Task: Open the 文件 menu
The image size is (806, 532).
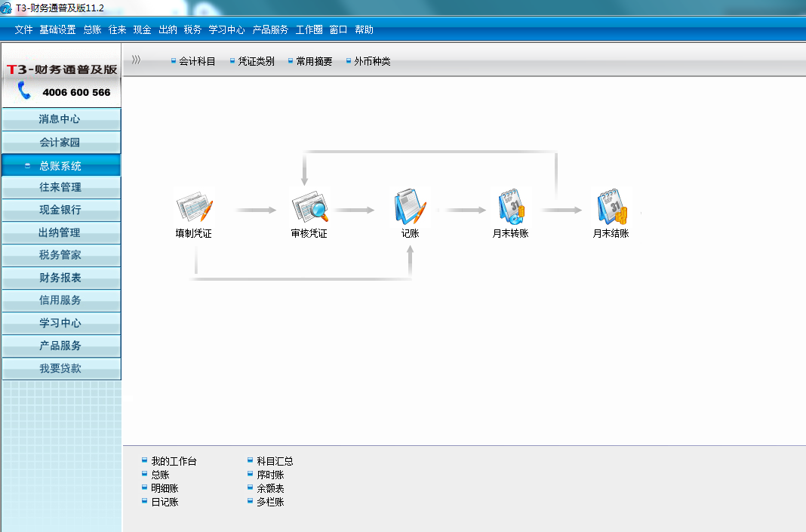Action: (23, 30)
